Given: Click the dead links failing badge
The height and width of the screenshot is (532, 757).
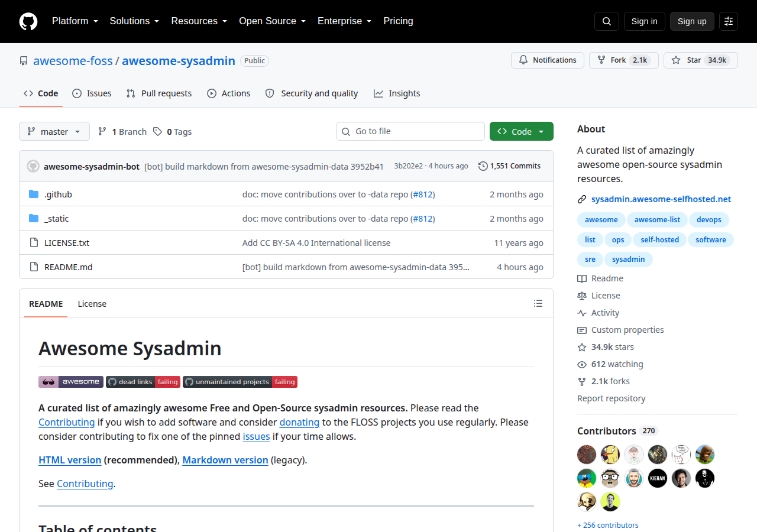Looking at the screenshot, I should (x=143, y=382).
